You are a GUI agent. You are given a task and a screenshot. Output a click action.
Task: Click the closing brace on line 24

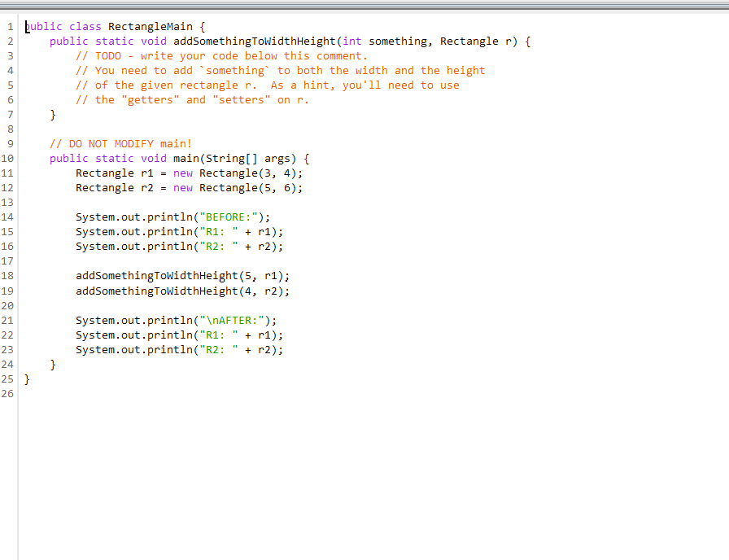click(53, 364)
